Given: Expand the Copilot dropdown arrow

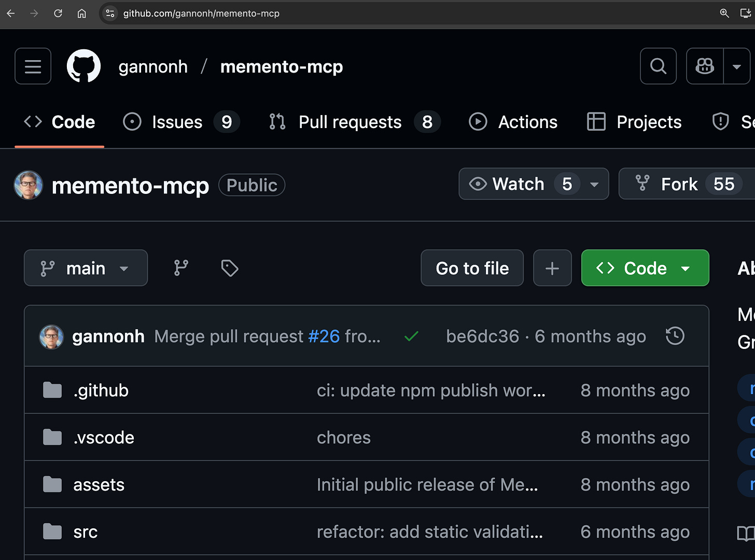Looking at the screenshot, I should pos(737,66).
